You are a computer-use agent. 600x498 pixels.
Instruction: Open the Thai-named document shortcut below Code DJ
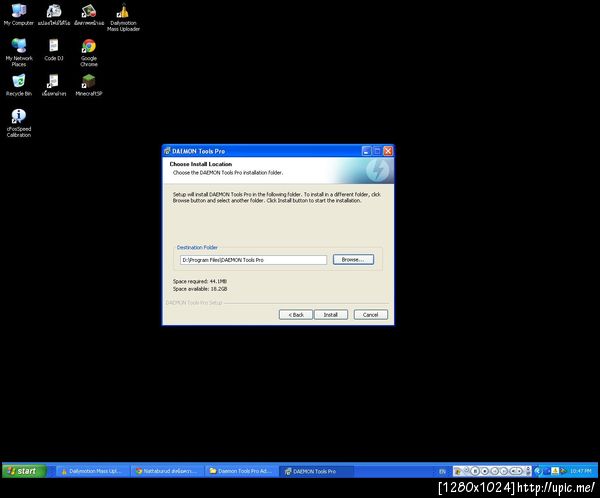[54, 85]
